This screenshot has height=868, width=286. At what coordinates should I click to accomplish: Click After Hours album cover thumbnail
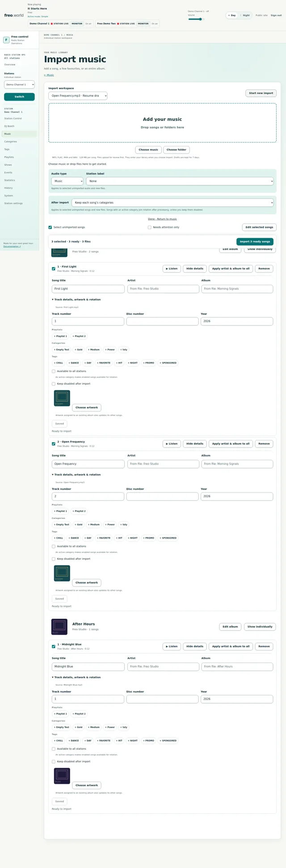point(59,627)
